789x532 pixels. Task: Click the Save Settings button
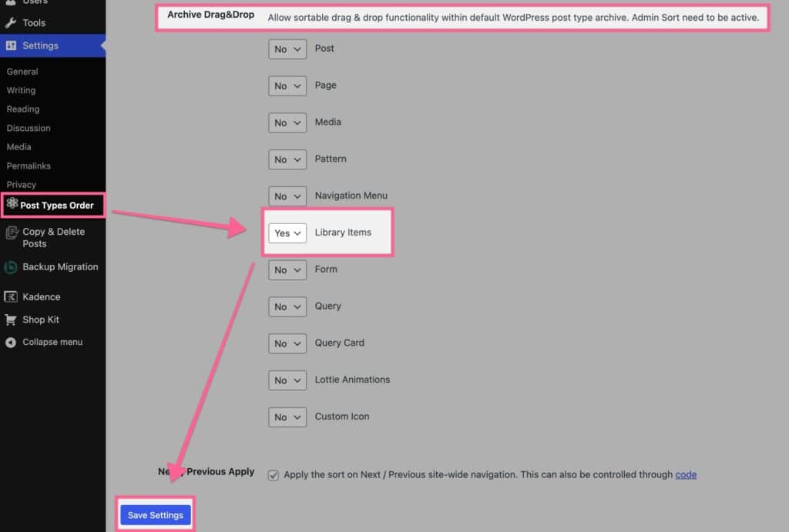tap(155, 514)
